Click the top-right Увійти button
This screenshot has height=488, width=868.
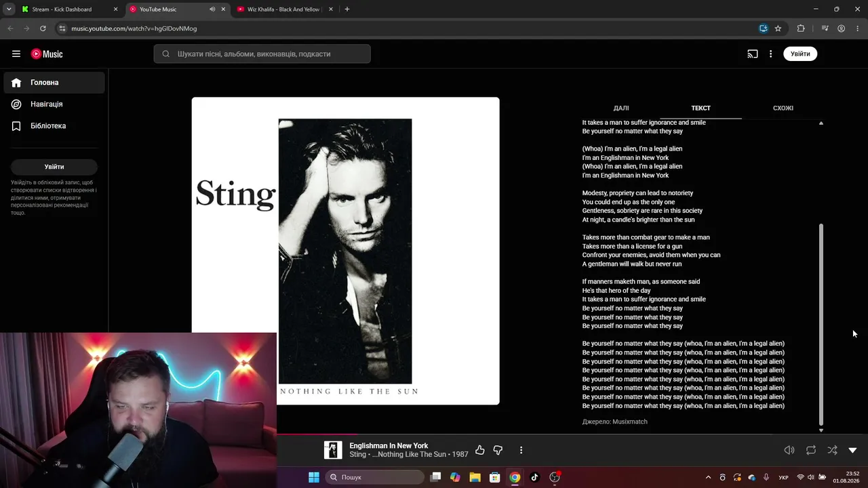tap(800, 54)
